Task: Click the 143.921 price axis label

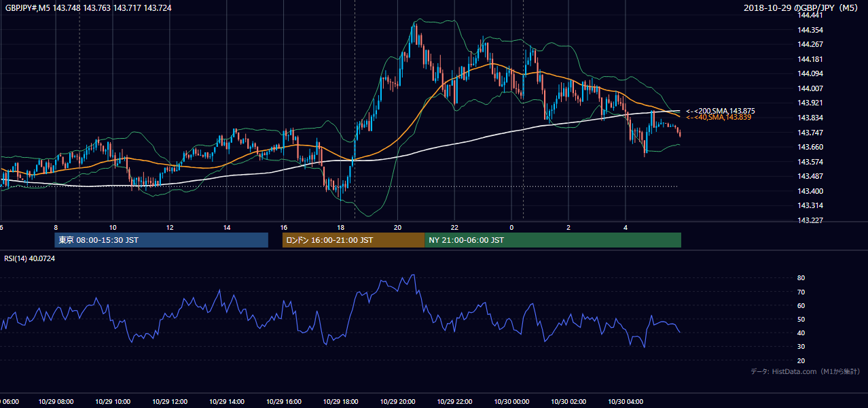Action: coord(811,103)
